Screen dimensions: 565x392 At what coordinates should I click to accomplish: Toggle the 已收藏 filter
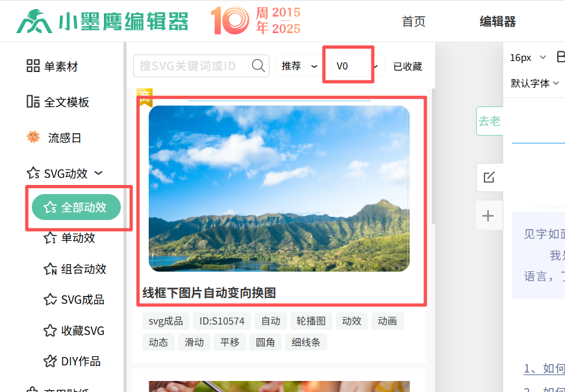(407, 66)
